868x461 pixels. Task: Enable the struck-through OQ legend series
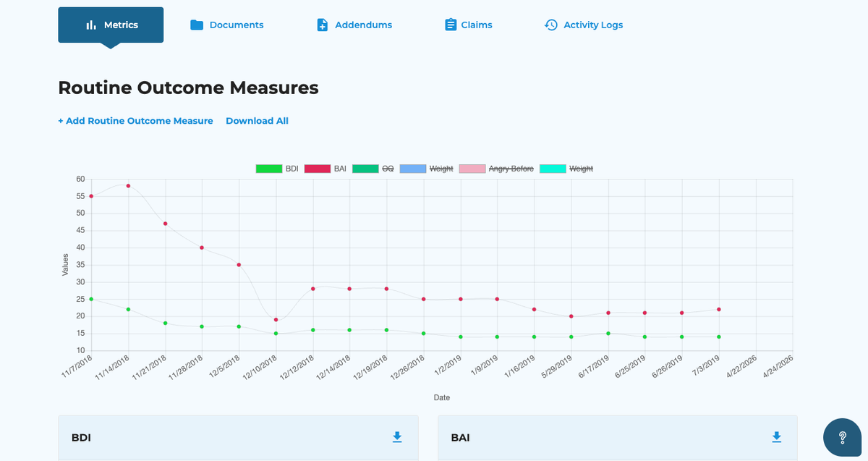tap(373, 169)
